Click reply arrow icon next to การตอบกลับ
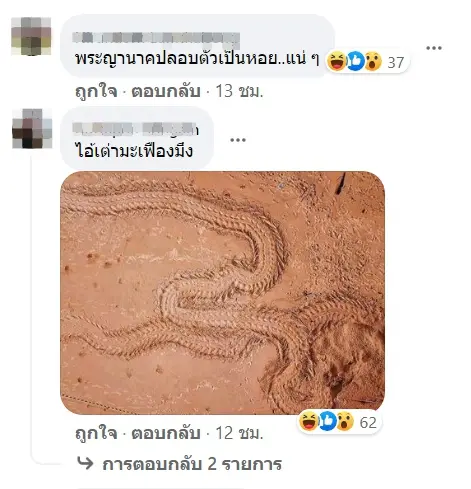The width and height of the screenshot is (471, 489). point(85,463)
